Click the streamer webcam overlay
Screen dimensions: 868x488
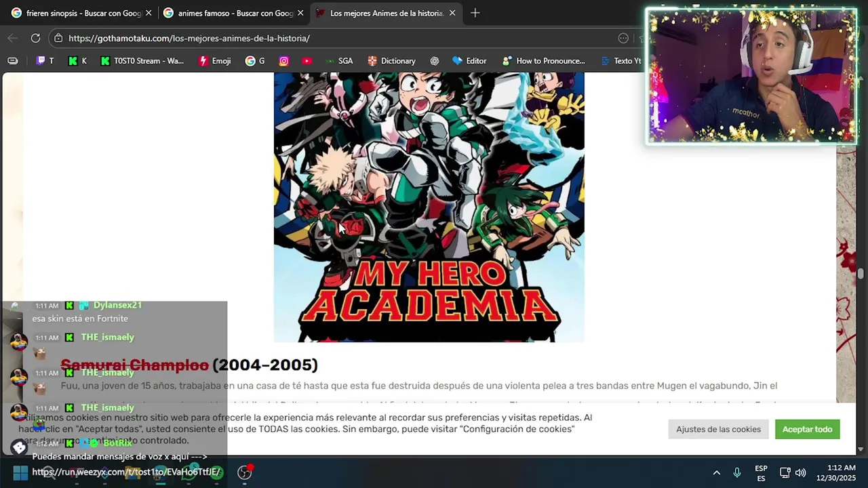[751, 76]
